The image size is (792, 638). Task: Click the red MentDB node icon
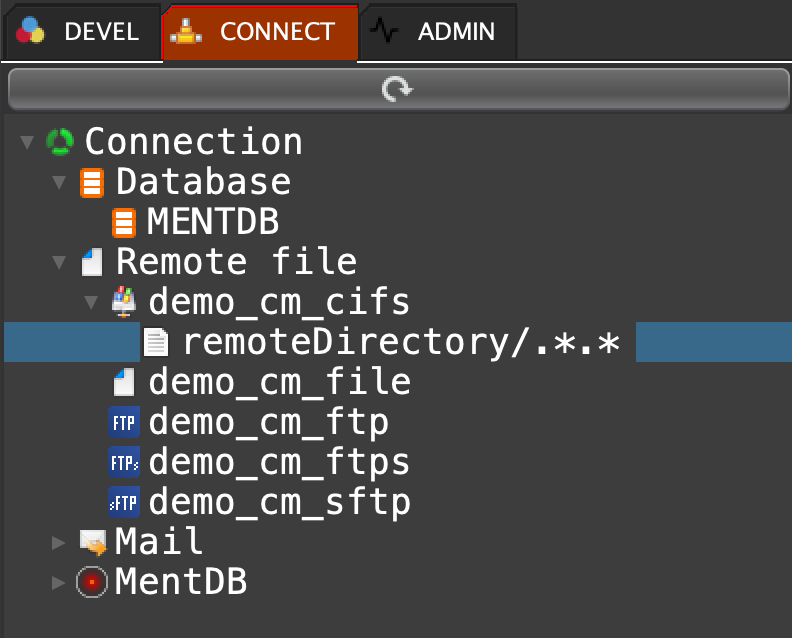click(x=93, y=581)
